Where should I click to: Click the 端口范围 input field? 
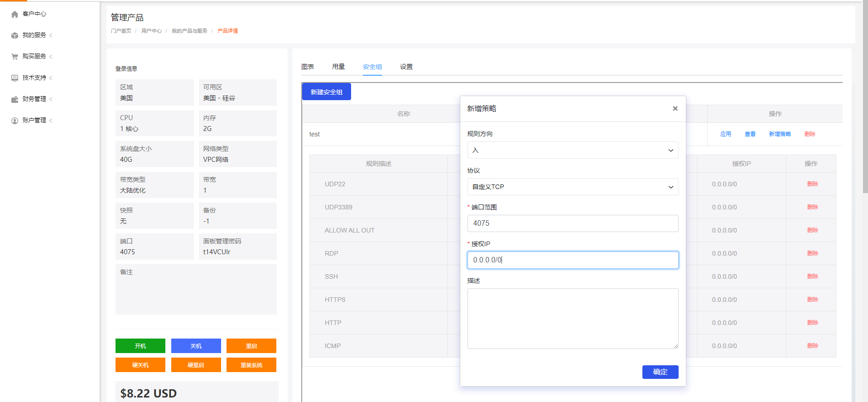tap(573, 223)
